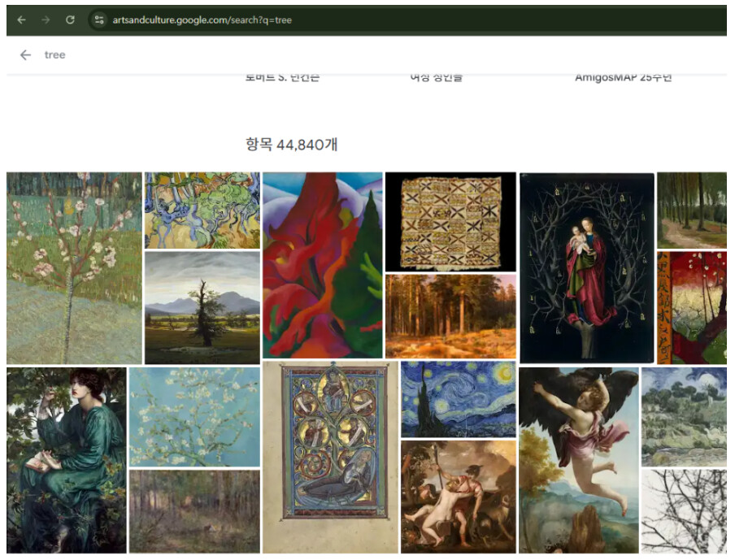The image size is (735, 560).
Task: Open site information icon in address bar
Action: pos(99,20)
